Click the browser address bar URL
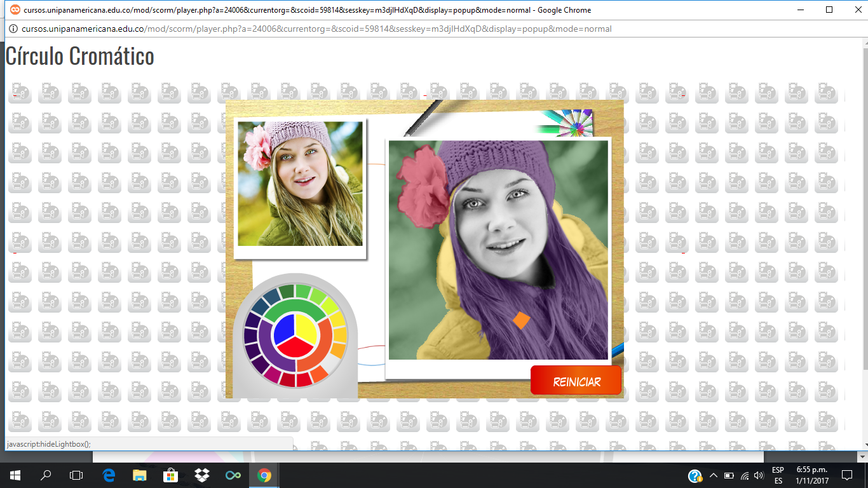 point(316,29)
